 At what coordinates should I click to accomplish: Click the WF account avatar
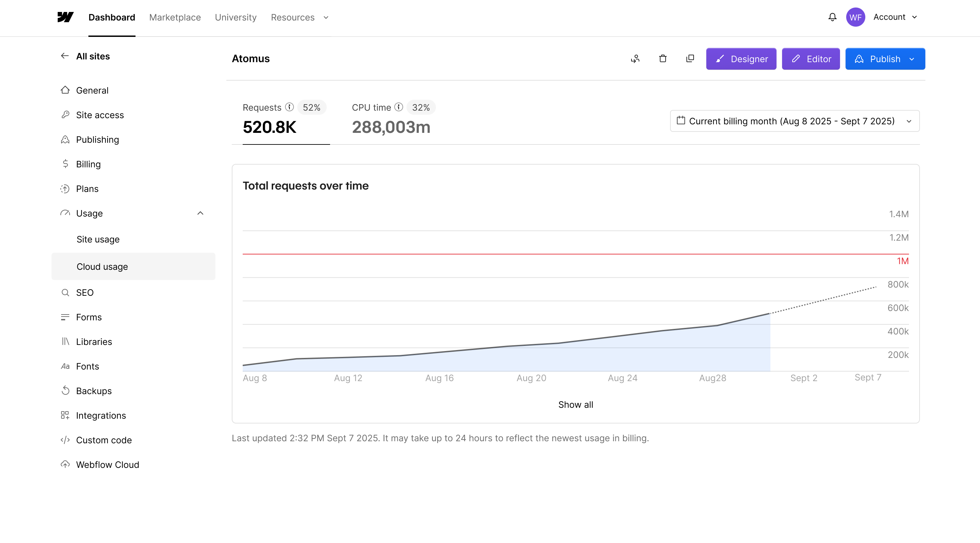point(855,17)
